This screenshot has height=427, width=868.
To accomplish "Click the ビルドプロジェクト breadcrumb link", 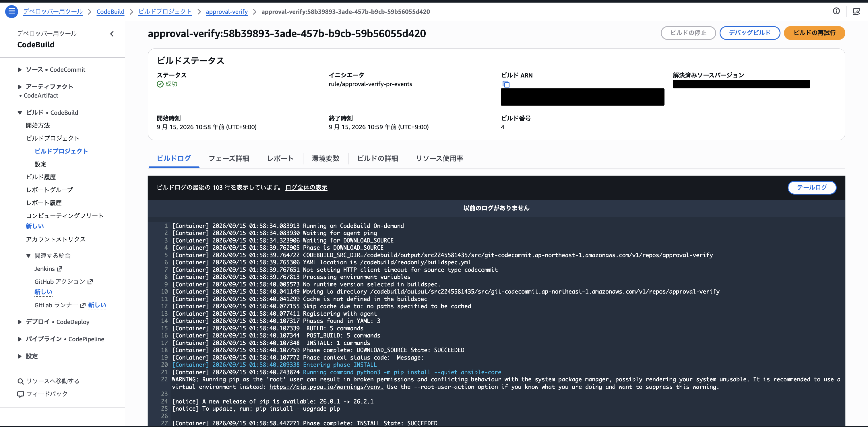I will [x=165, y=12].
